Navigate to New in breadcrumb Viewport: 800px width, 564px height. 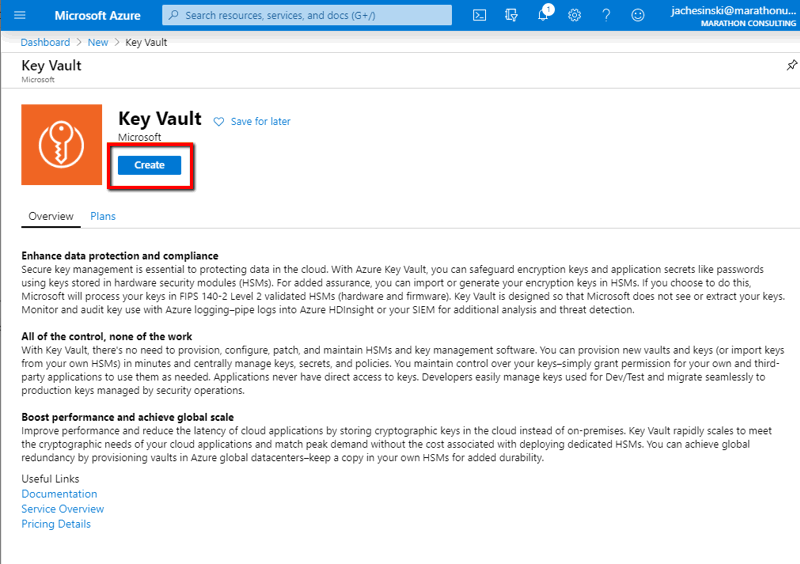(x=97, y=43)
